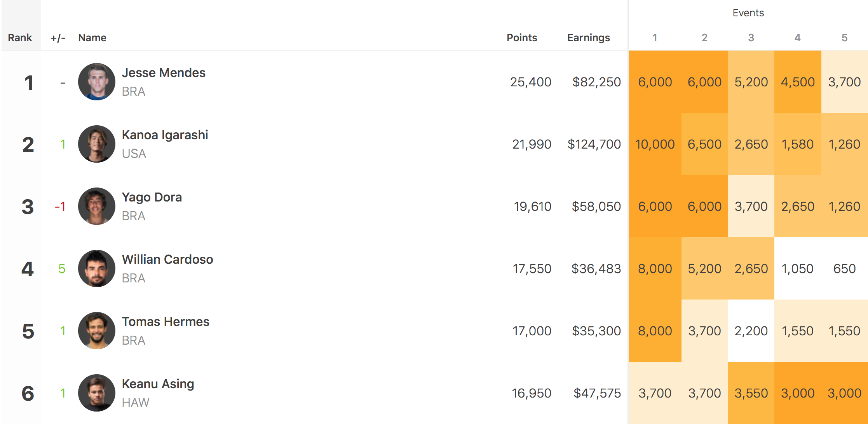
Task: Click Kanoa Igarashi's 10,000 event result cell
Action: pos(655,144)
